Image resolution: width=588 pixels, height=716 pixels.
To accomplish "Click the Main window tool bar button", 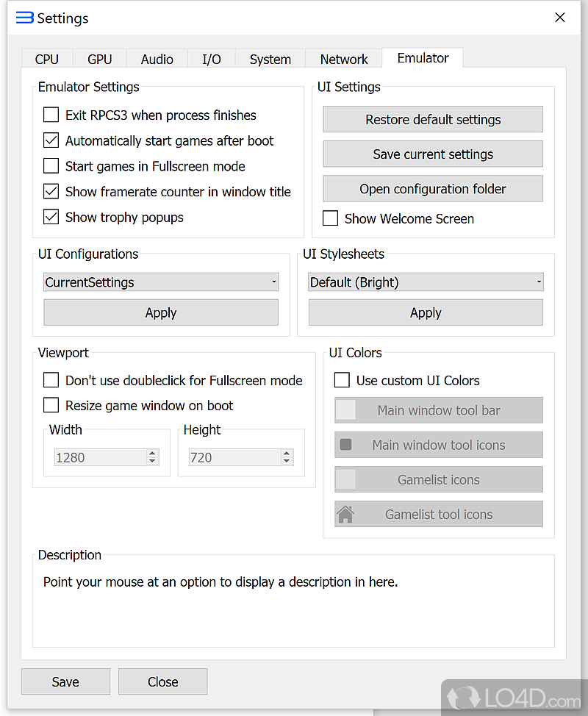I will point(439,410).
